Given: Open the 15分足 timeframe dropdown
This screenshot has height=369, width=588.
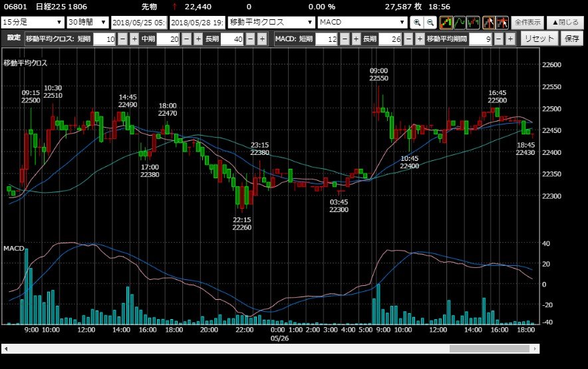Looking at the screenshot, I should point(33,23).
